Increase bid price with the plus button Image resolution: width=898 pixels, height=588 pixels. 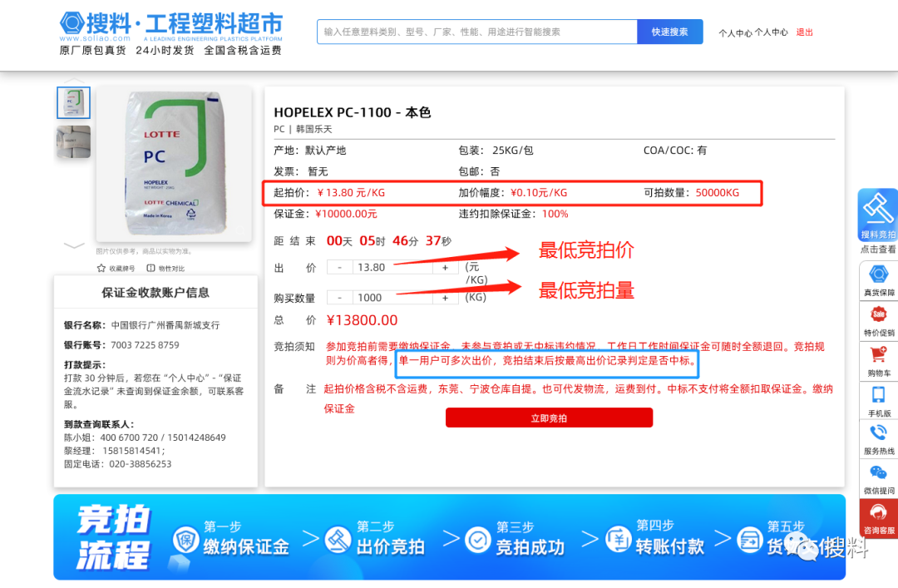pos(446,268)
